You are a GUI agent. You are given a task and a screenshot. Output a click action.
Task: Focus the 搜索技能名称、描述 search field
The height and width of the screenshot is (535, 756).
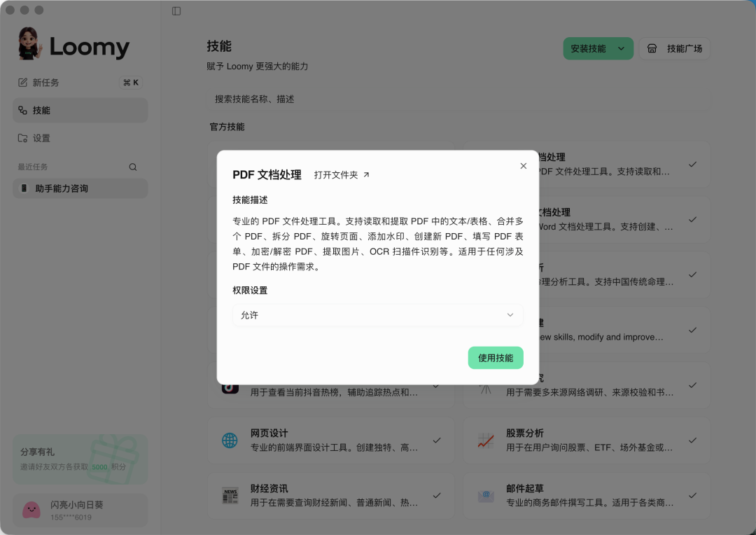tap(458, 99)
